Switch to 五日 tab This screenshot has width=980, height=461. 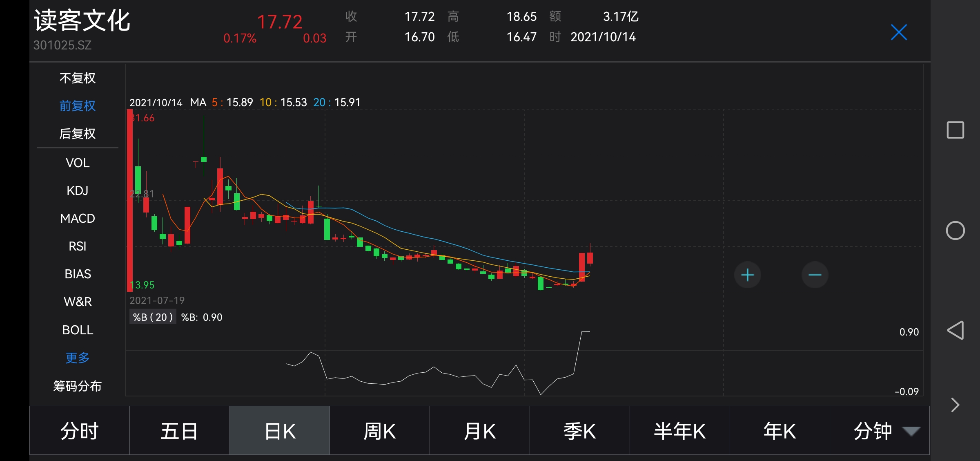180,431
